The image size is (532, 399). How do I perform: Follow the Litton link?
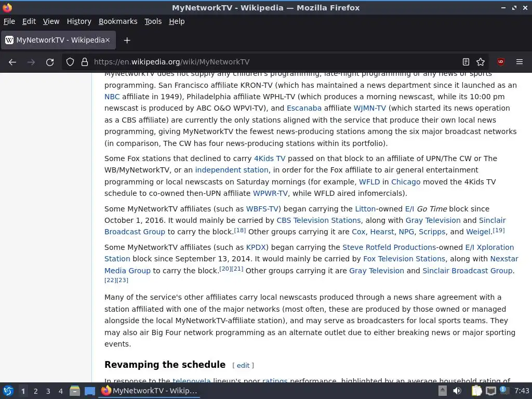(x=365, y=209)
